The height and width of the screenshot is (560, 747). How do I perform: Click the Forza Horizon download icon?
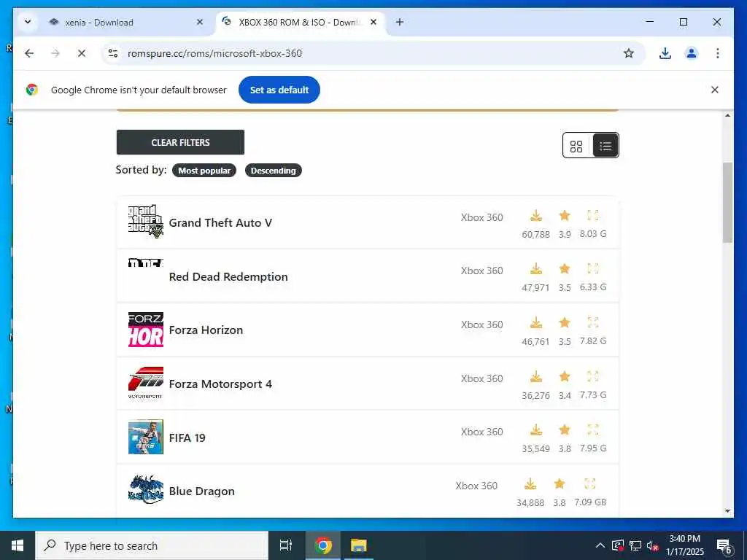536,323
